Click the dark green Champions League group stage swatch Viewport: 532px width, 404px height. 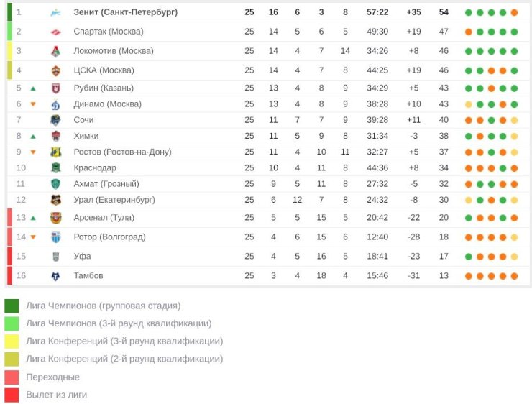tap(12, 306)
